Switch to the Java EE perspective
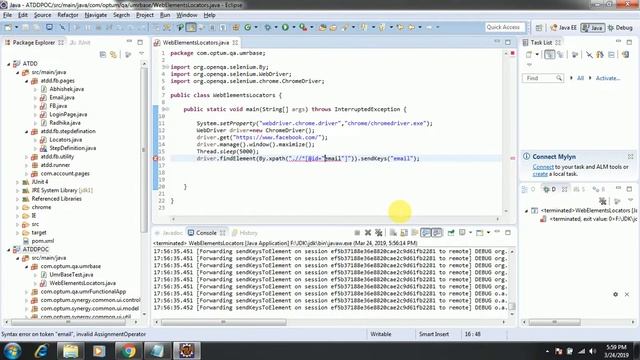 coord(563,28)
